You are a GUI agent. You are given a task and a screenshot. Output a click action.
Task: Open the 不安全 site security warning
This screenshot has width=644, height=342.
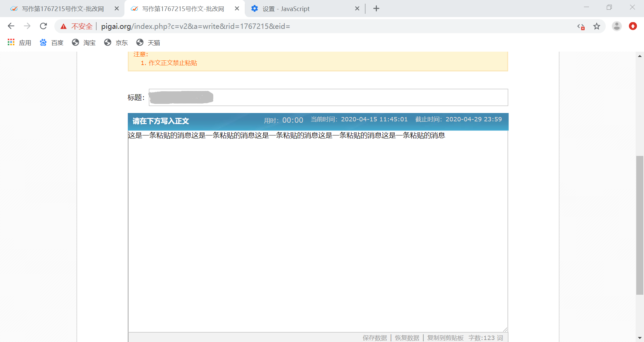[76, 26]
